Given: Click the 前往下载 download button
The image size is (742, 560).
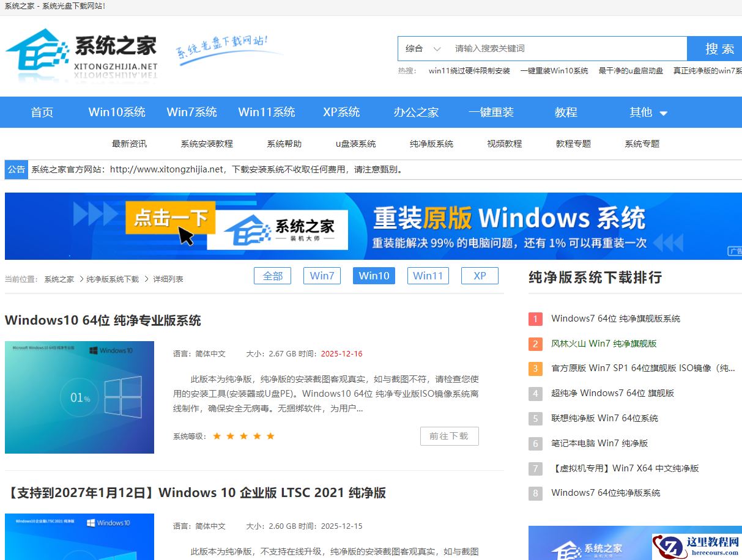Looking at the screenshot, I should click(449, 436).
